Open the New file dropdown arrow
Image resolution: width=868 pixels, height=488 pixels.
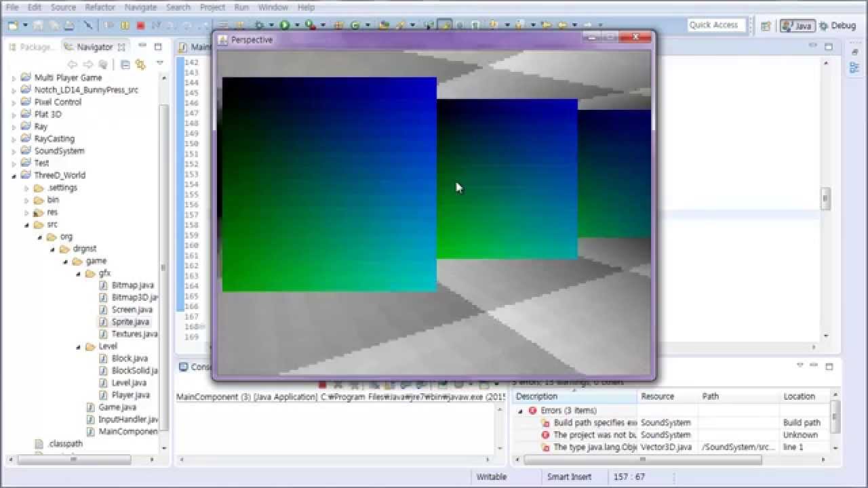tap(25, 25)
